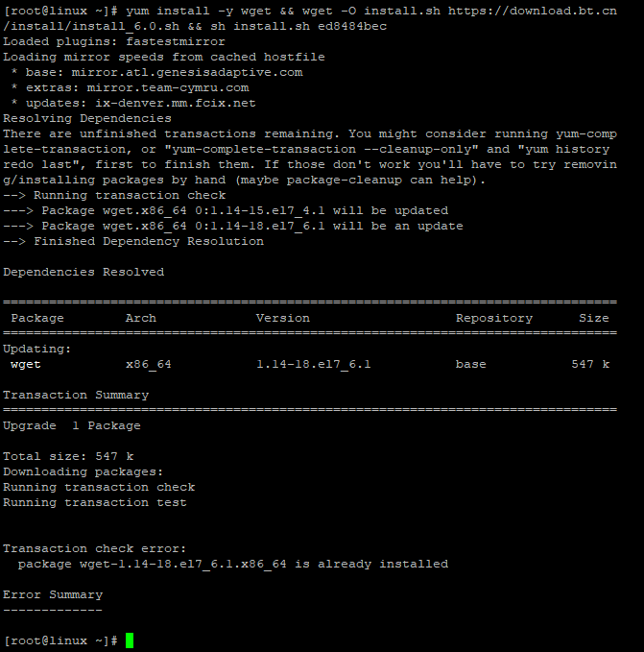
Task: Click the Repository column header
Action: (x=493, y=318)
